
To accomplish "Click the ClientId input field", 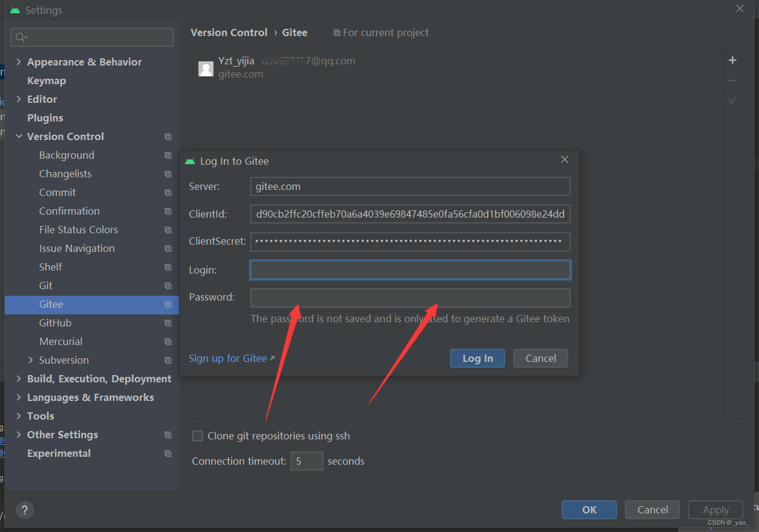I will 410,214.
